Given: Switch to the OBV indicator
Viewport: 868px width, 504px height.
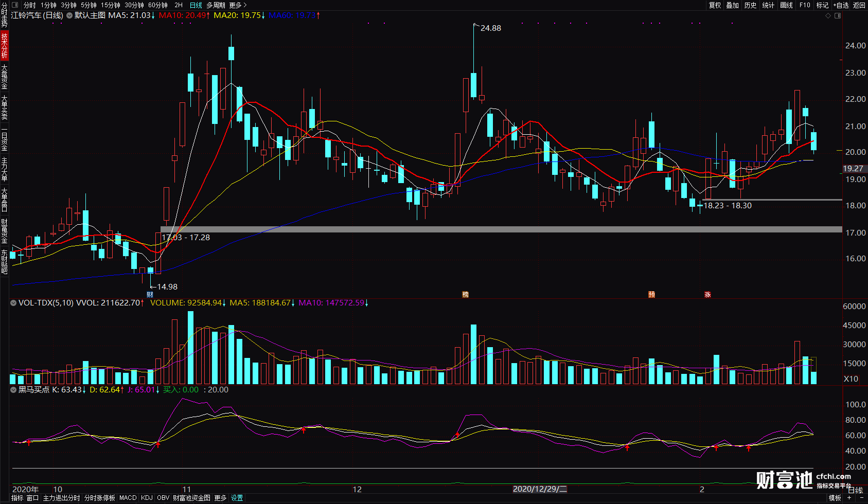Looking at the screenshot, I should (x=163, y=498).
